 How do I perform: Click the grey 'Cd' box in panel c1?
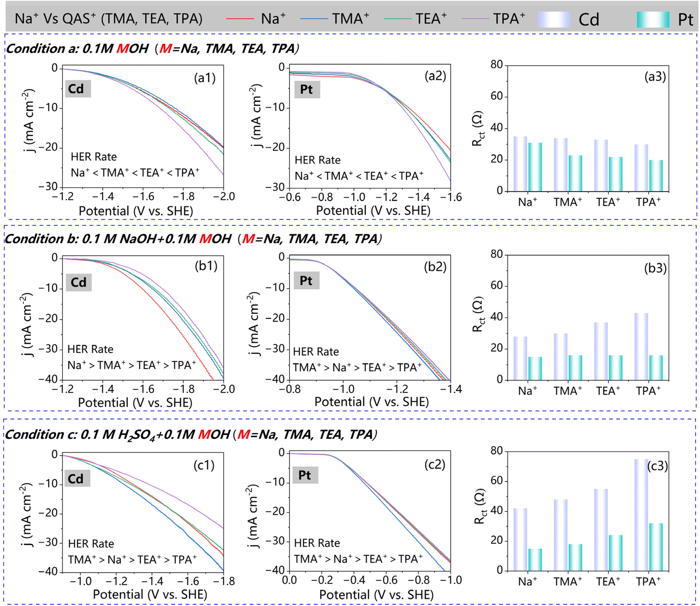77,478
